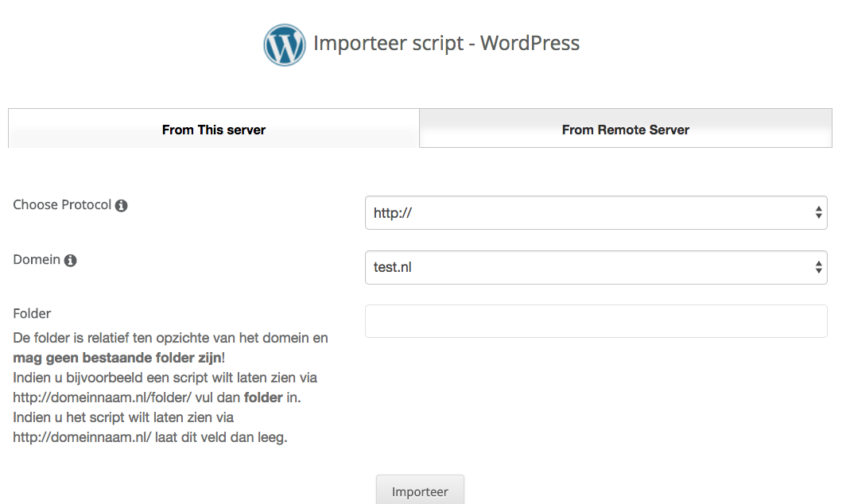Click the 'De folder is relatief' description line

(170, 338)
